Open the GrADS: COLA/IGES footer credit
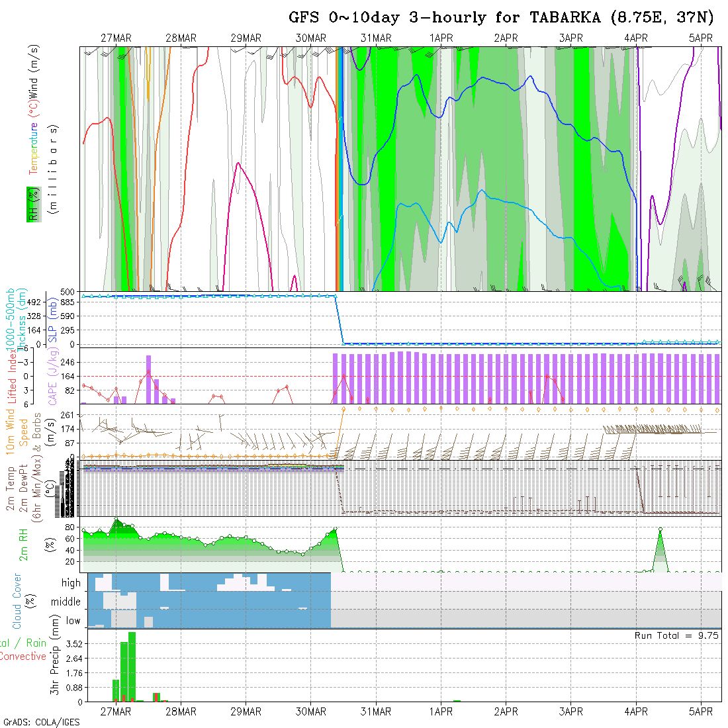This screenshot has width=728, height=728. pyautogui.click(x=41, y=722)
